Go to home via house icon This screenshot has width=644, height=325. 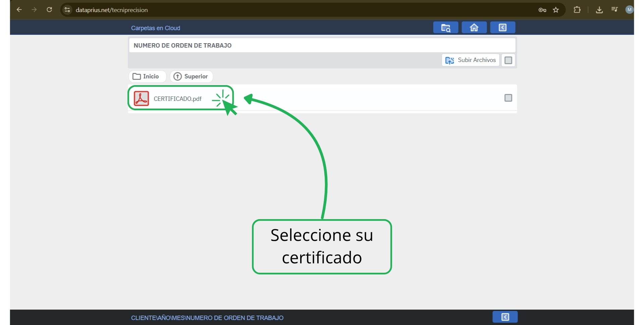click(474, 27)
